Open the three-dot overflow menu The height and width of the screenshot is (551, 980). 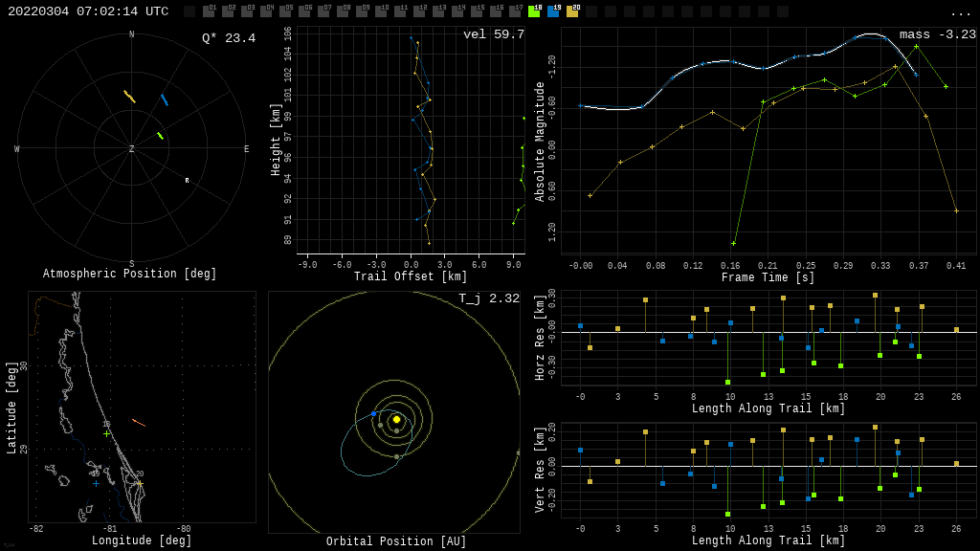(x=960, y=12)
